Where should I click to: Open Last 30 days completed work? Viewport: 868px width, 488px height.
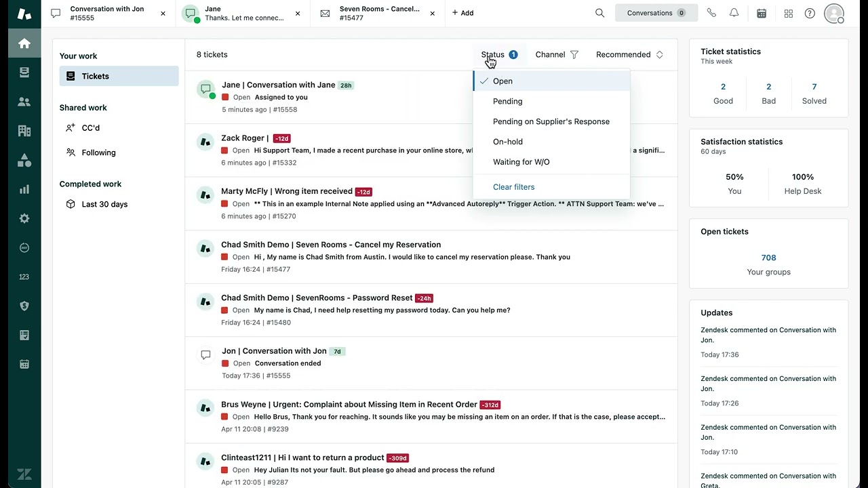[x=104, y=204]
